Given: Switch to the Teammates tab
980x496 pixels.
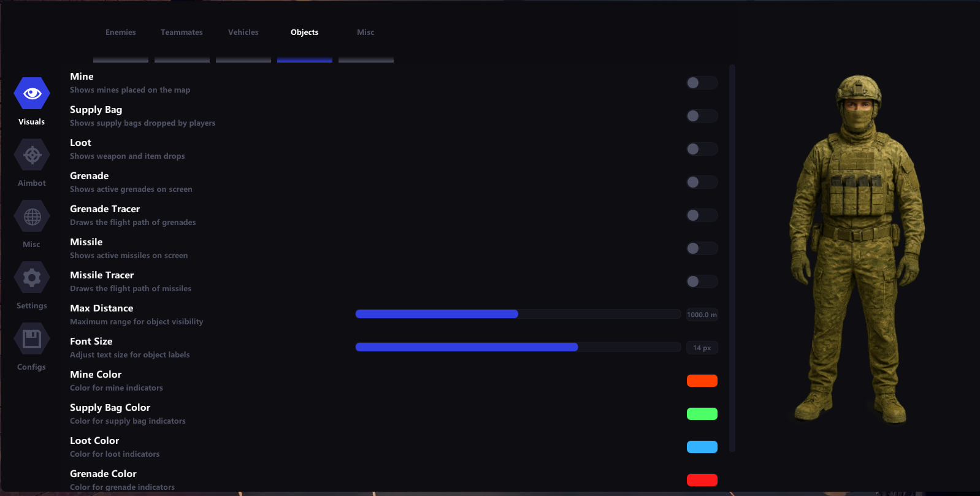Looking at the screenshot, I should tap(182, 32).
